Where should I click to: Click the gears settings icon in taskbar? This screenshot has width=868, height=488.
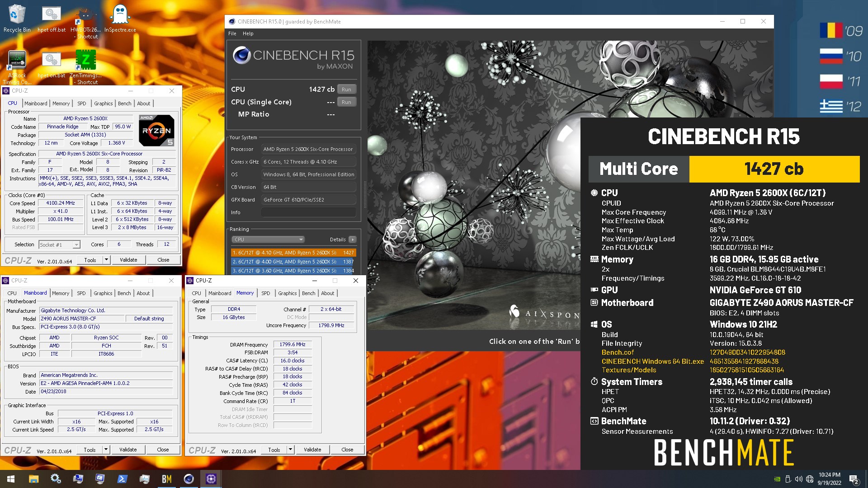pyautogui.click(x=56, y=479)
